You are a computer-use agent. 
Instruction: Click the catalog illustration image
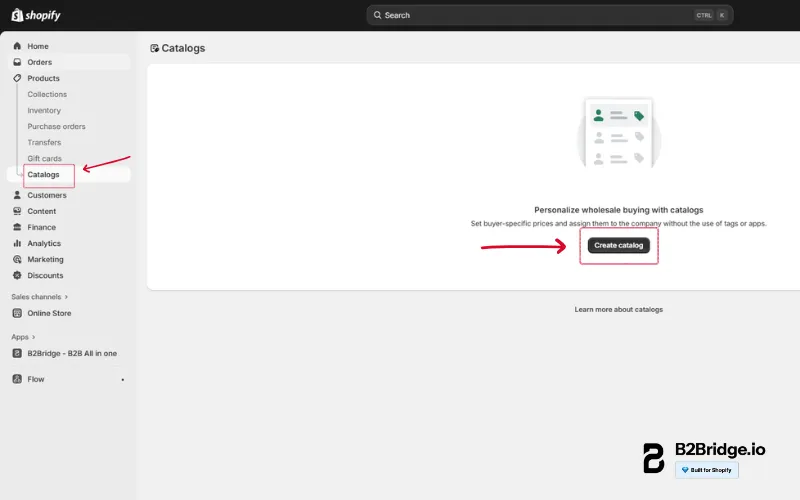[x=618, y=133]
